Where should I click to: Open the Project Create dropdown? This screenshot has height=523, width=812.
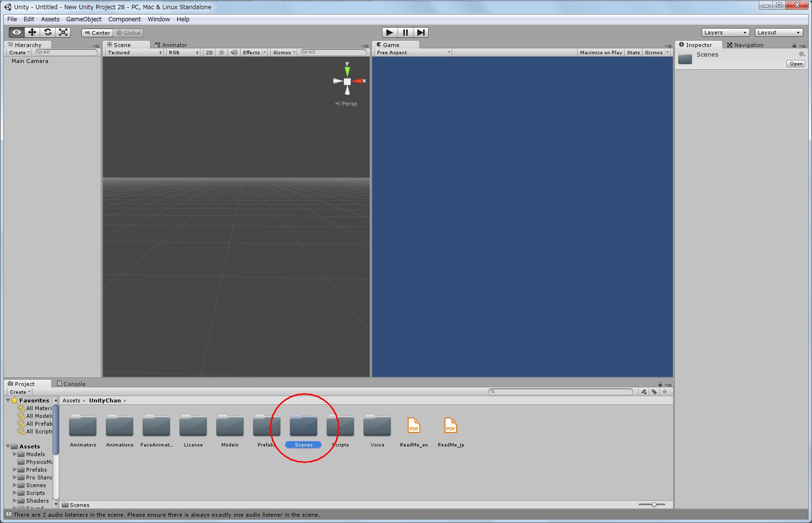tap(20, 392)
